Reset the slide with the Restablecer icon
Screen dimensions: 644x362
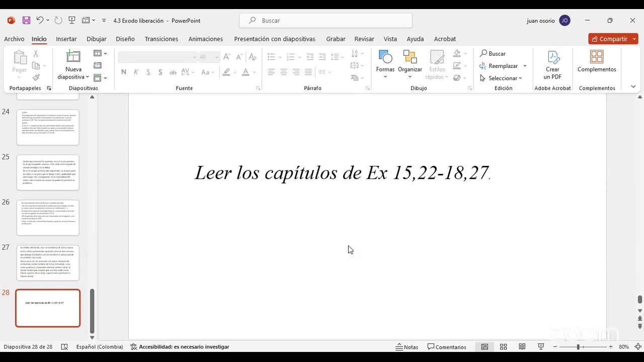coord(98,65)
